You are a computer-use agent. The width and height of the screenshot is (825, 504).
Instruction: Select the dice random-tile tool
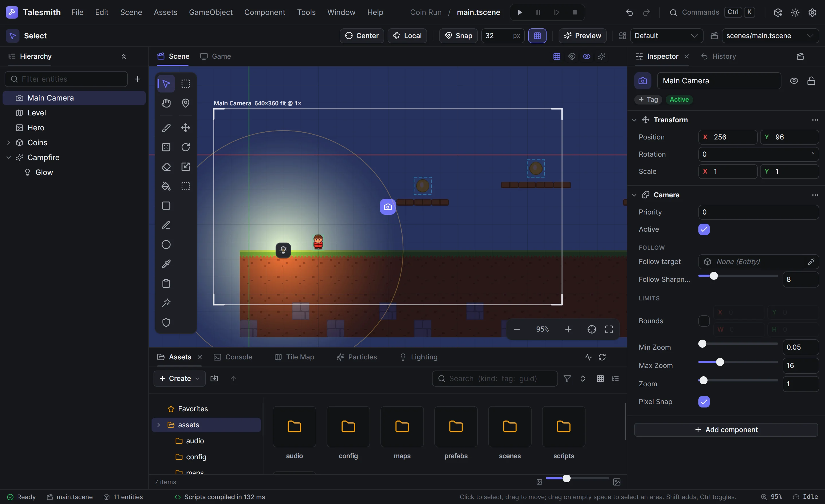click(166, 147)
